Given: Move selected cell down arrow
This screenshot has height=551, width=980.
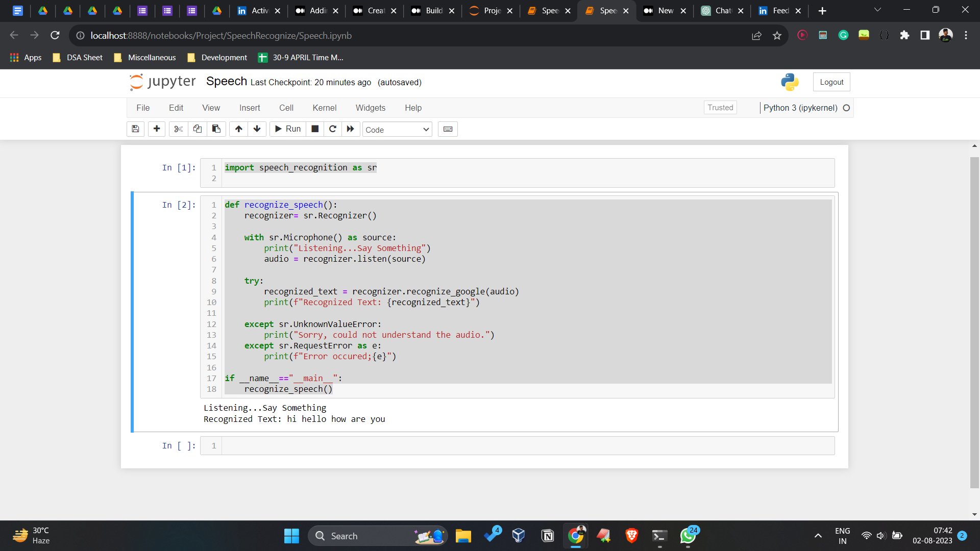Looking at the screenshot, I should [257, 129].
